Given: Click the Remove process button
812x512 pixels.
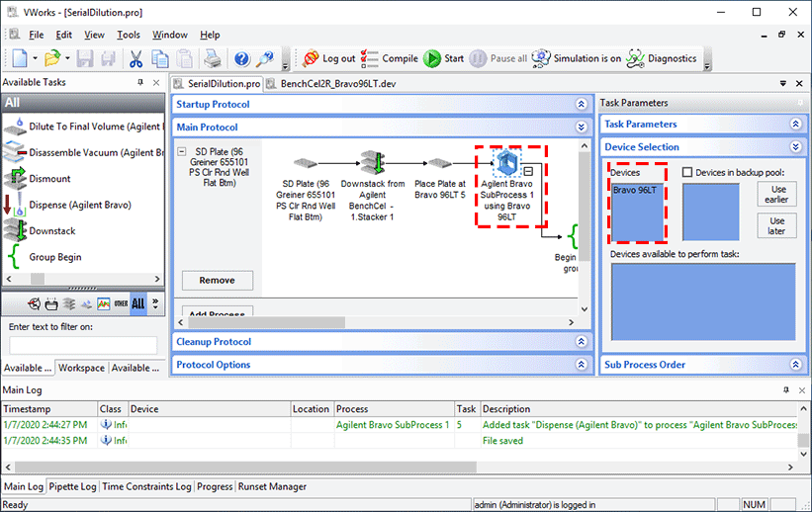Looking at the screenshot, I should click(x=217, y=280).
